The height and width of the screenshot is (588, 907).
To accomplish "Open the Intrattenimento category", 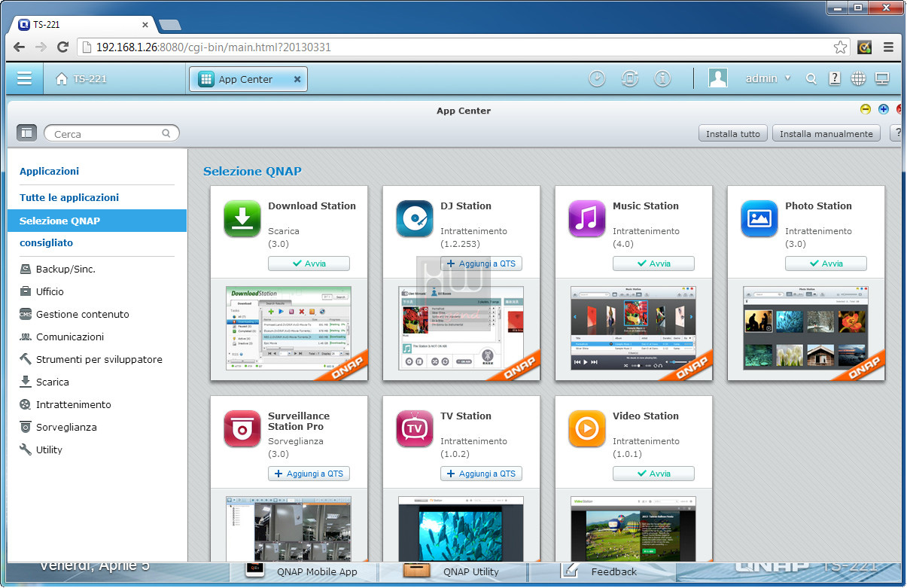I will pyautogui.click(x=65, y=404).
